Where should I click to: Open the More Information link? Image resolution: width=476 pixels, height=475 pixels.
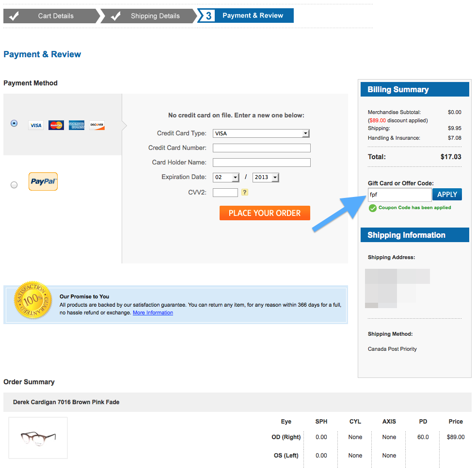tap(153, 313)
